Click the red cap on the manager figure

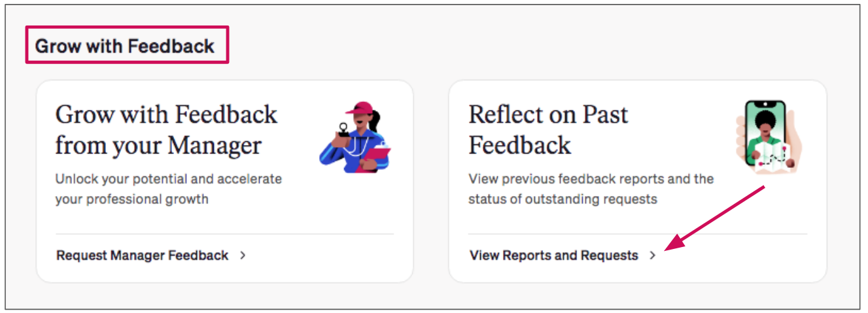pyautogui.click(x=360, y=109)
